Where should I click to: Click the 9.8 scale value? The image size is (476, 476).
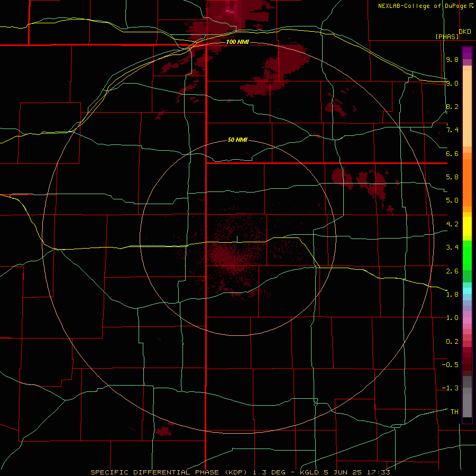click(452, 59)
